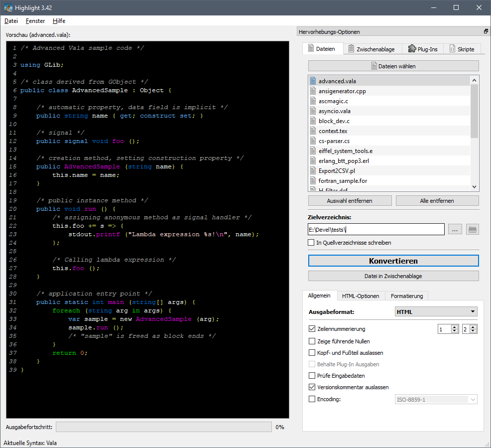Switch to the Zwischenablage tab
The height and width of the screenshot is (448, 491).
[x=372, y=49]
